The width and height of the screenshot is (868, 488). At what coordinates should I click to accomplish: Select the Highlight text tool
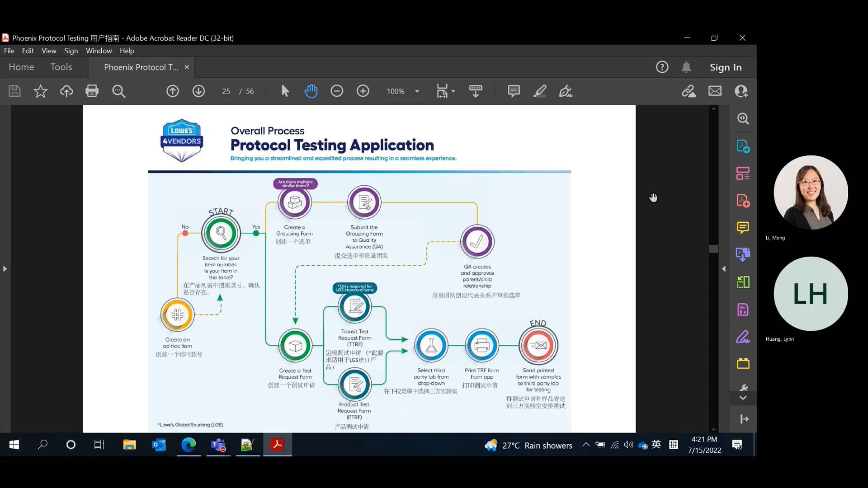[x=539, y=91]
